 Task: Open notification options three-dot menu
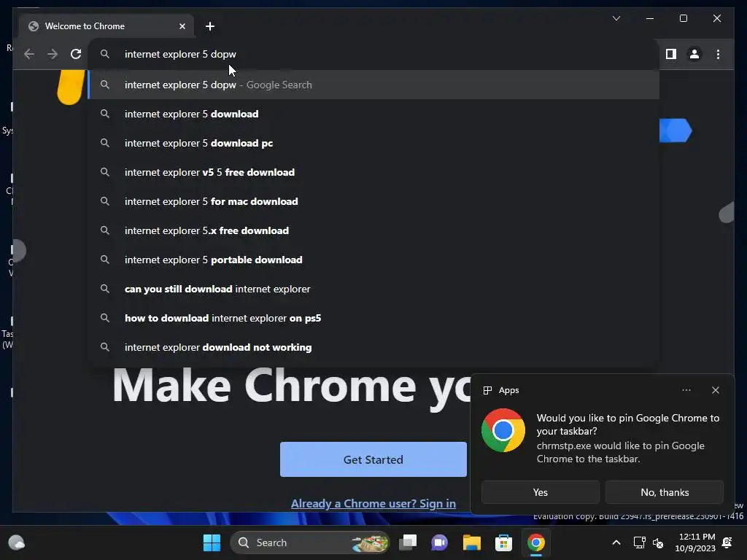[686, 390]
